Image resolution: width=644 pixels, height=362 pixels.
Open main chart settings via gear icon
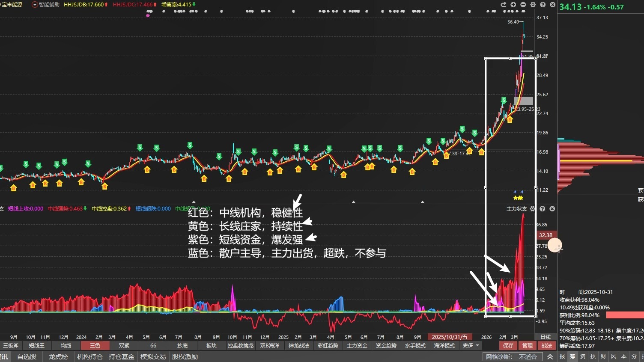[533, 5]
